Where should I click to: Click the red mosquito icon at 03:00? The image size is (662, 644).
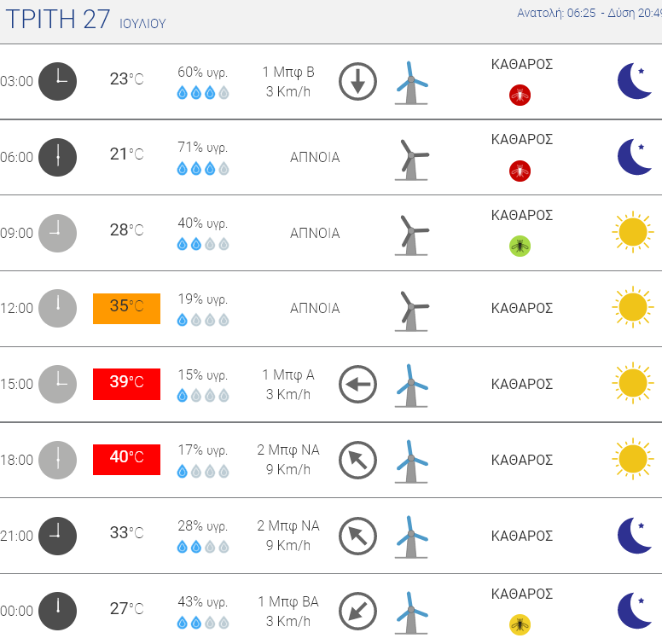520,95
